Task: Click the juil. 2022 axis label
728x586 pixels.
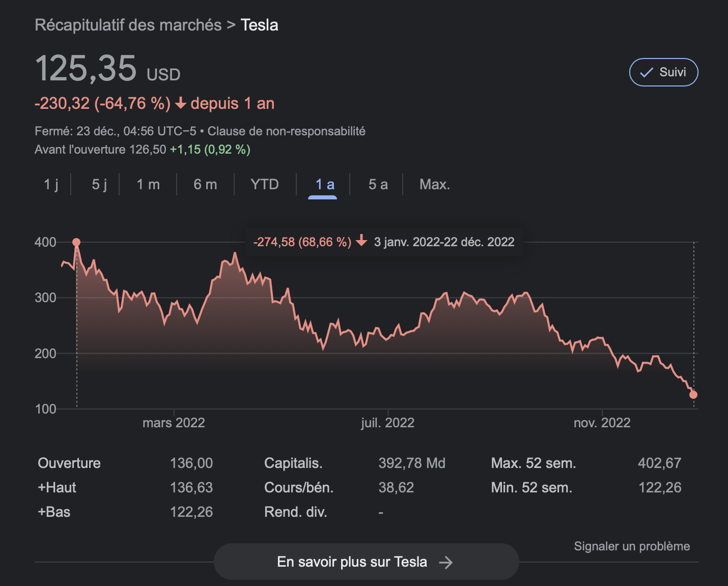Action: pyautogui.click(x=387, y=423)
